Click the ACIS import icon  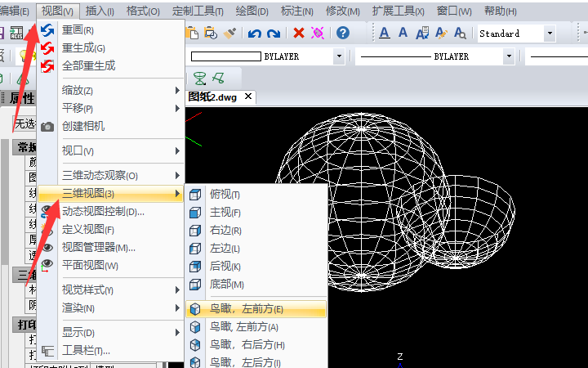pyautogui.click(x=16, y=33)
